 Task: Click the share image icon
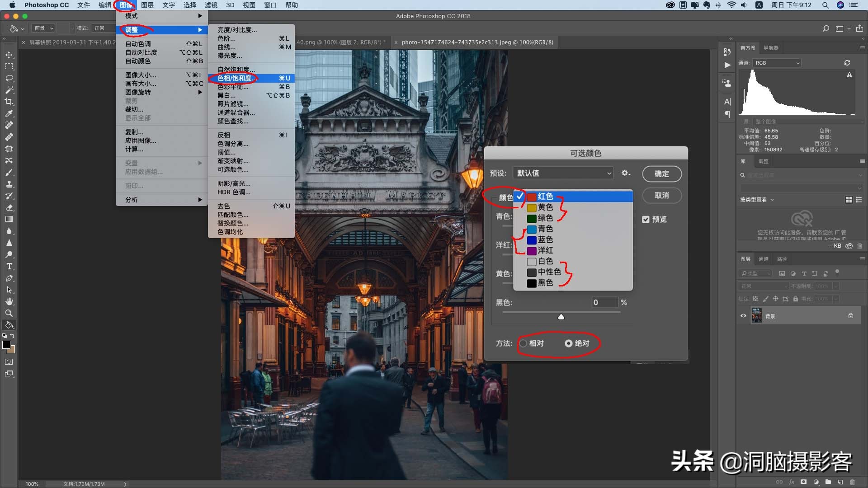[x=859, y=28]
